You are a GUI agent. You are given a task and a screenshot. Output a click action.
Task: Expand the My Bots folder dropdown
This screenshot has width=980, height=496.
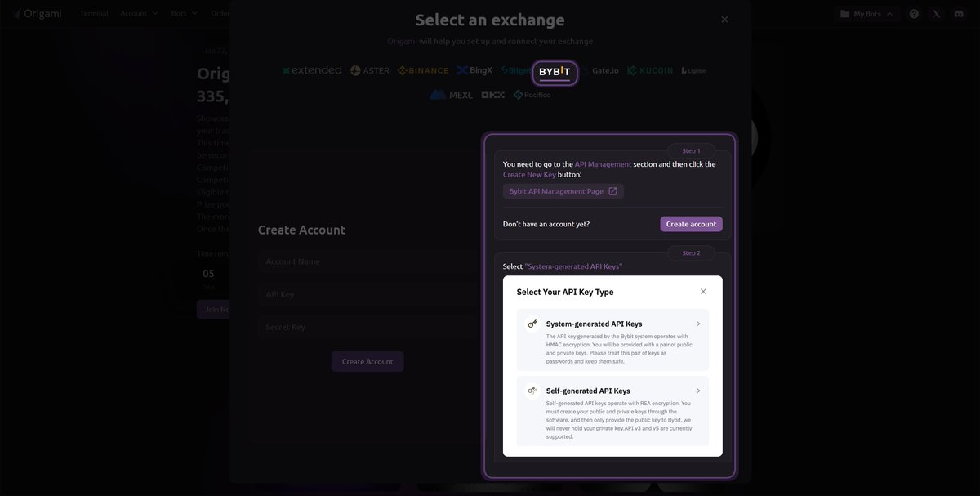[x=866, y=14]
